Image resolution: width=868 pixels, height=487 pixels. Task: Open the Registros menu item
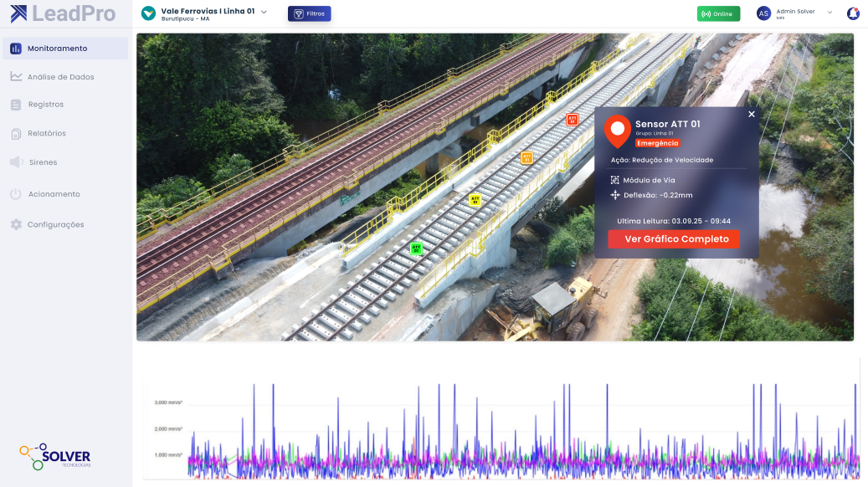click(x=45, y=105)
